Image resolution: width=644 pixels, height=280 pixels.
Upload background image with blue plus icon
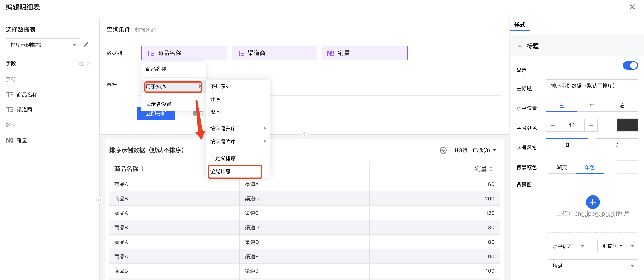(592, 202)
